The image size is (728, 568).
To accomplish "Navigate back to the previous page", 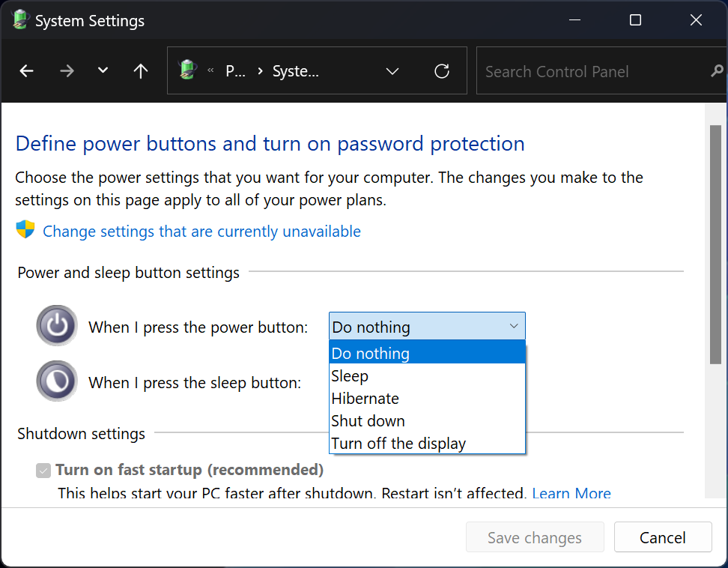I will (27, 70).
